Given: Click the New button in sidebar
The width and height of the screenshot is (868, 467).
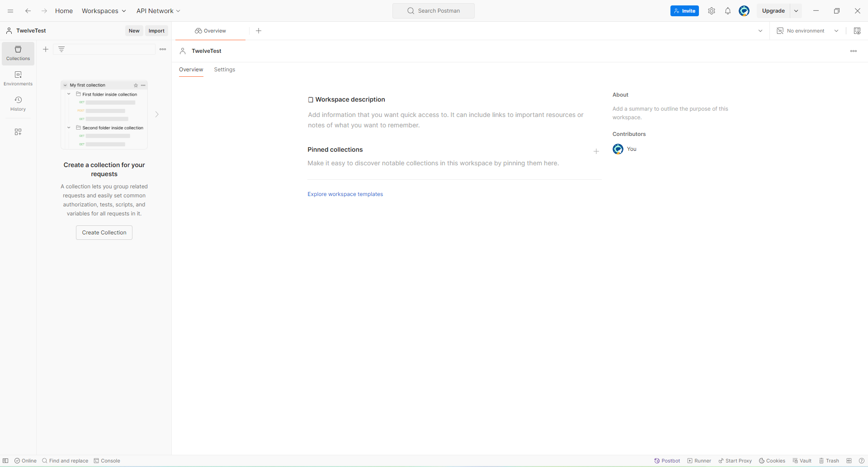Looking at the screenshot, I should tap(134, 31).
